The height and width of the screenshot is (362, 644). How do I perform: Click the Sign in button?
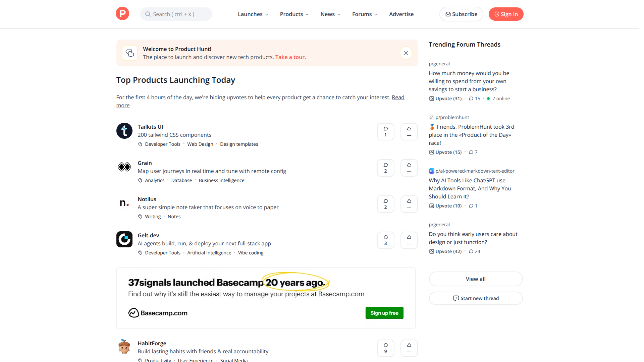click(506, 14)
